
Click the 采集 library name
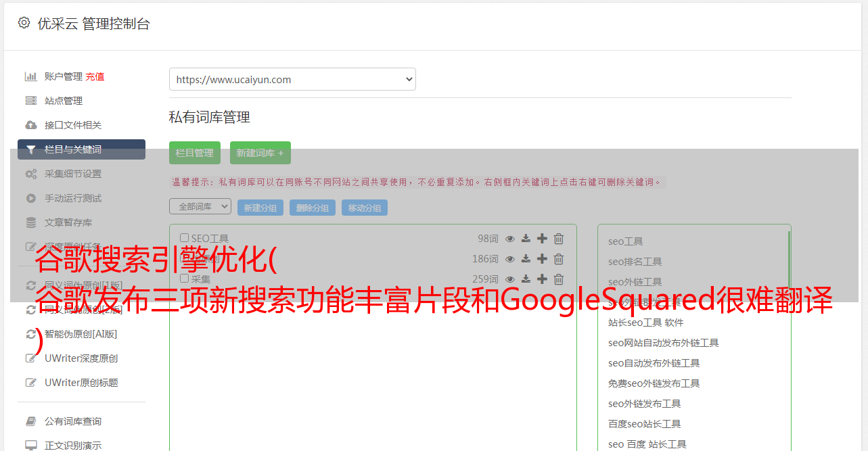pyautogui.click(x=201, y=279)
